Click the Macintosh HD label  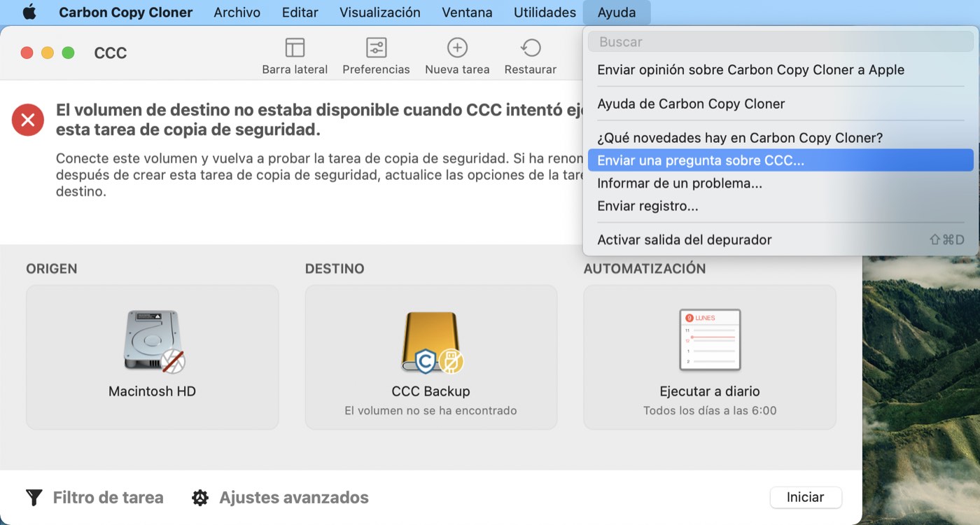click(x=152, y=391)
